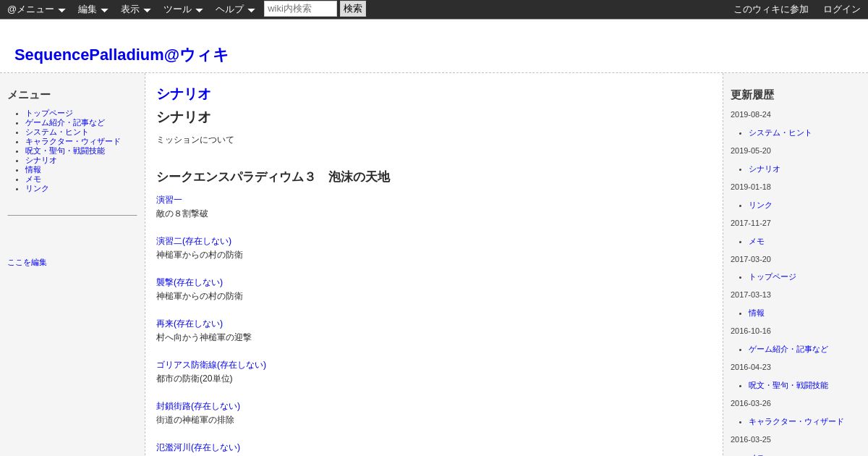This screenshot has height=456, width=868.
Task: Open the 演習二(存在しない) scenario link
Action: (194, 241)
